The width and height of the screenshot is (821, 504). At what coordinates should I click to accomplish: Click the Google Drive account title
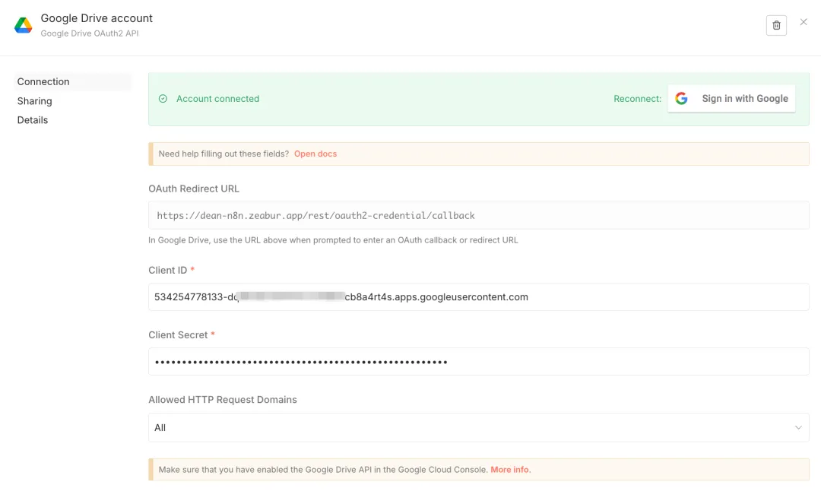coord(97,18)
